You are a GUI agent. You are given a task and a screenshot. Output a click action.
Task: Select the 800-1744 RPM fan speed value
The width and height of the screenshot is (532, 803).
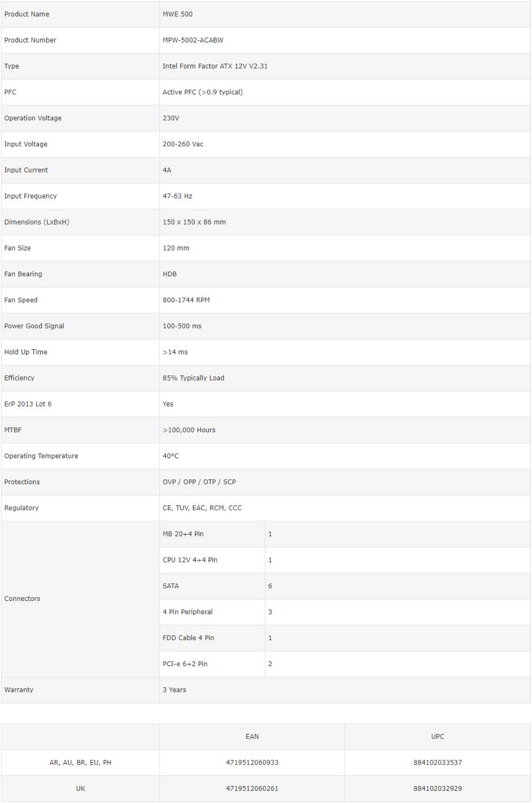point(186,300)
